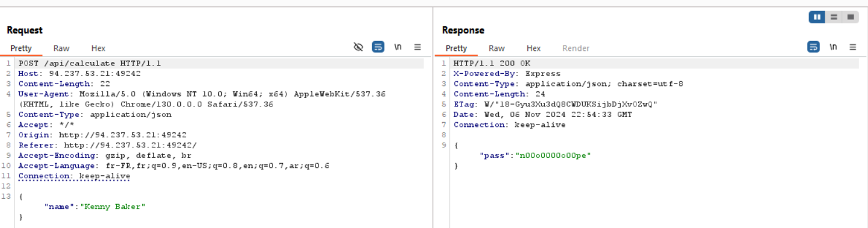Toggle hidden characters eye icon in Request
Viewport: 868px width, 228px height.
359,47
